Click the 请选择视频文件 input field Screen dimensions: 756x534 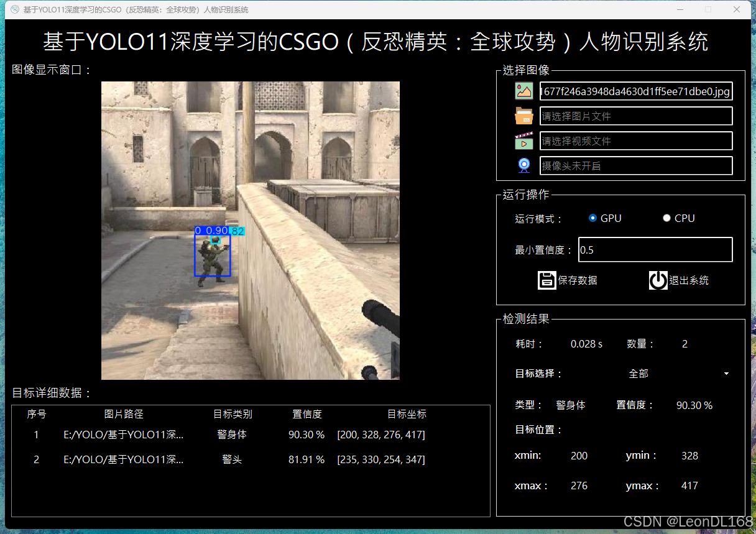pos(636,141)
